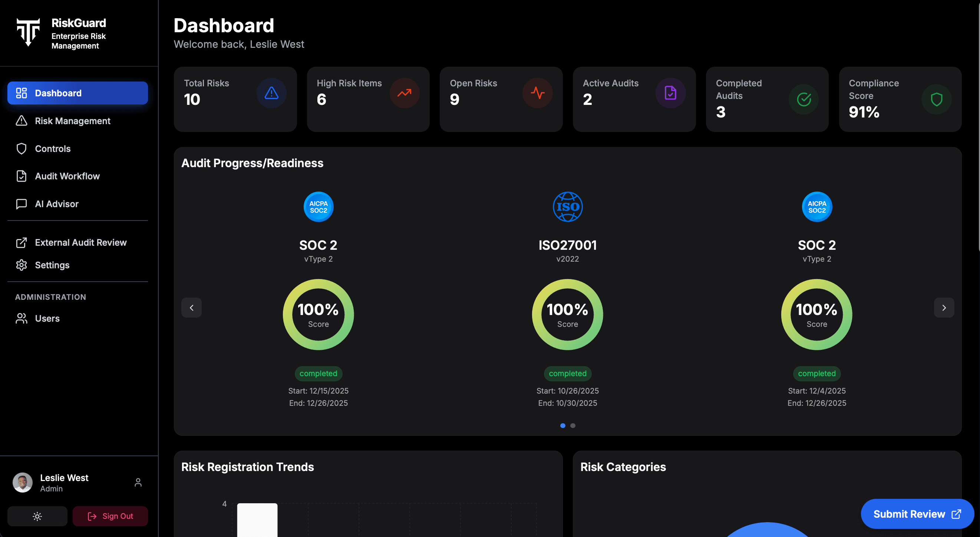Click the Risk Categories heading

point(623,467)
